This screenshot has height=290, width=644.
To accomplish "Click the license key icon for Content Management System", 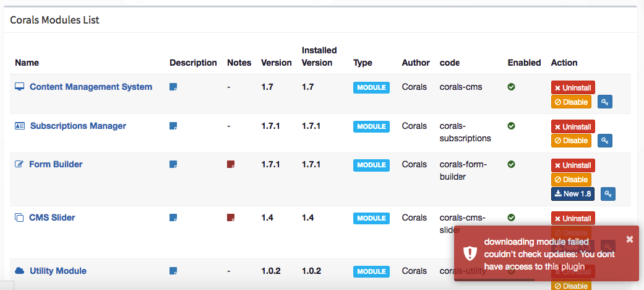I will pos(604,102).
